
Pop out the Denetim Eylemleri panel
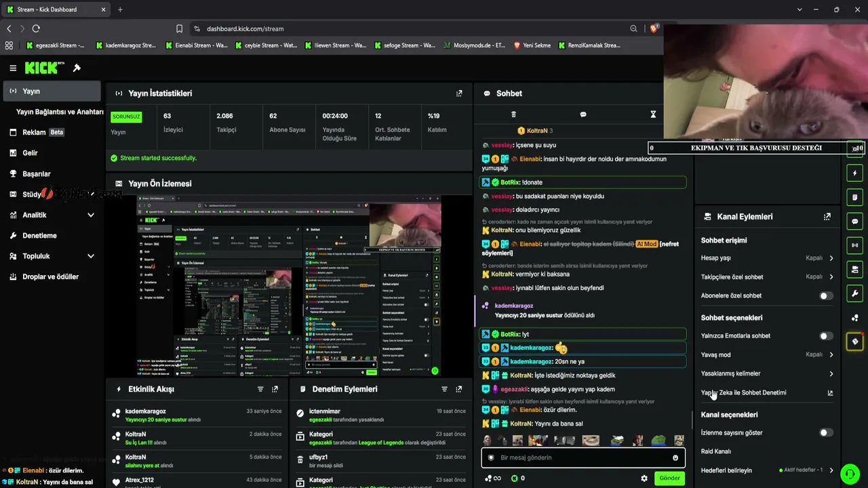coord(459,389)
